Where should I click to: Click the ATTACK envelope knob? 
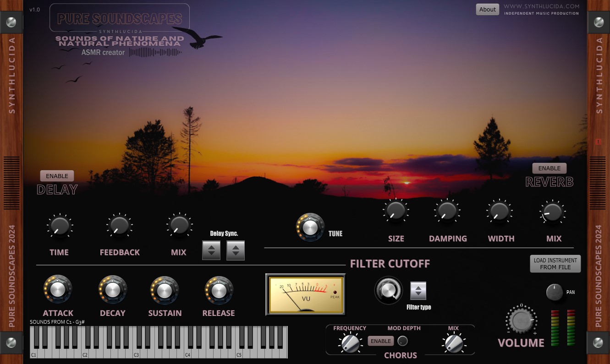[x=58, y=290]
